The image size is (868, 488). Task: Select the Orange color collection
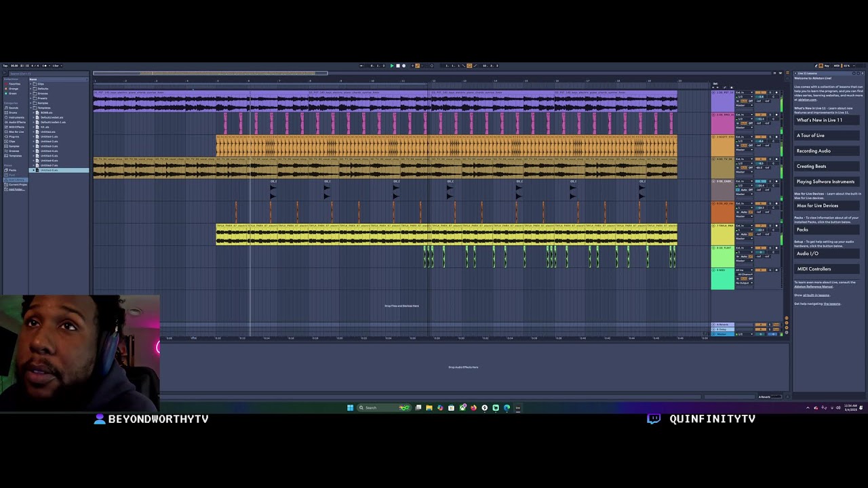[x=12, y=89]
